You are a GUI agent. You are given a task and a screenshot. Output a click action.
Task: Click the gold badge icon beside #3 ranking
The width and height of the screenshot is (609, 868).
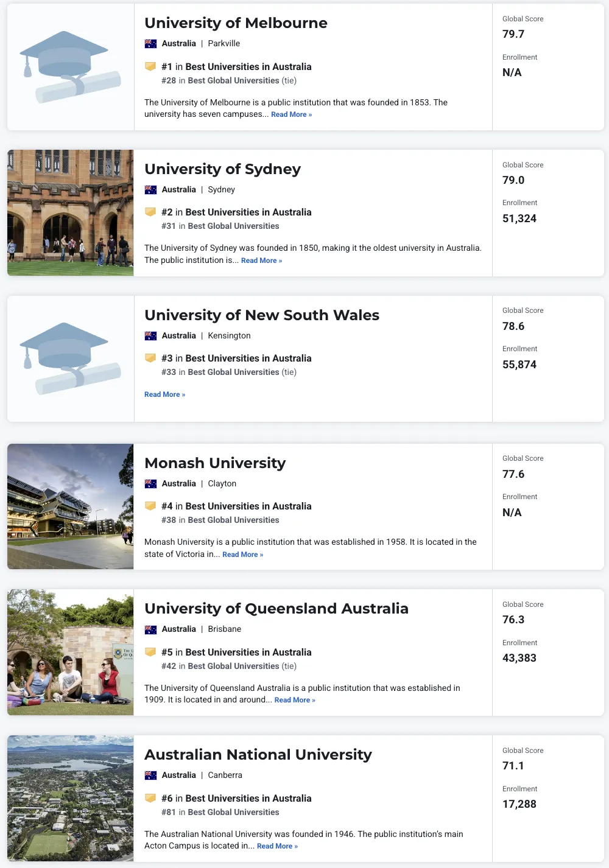(x=150, y=358)
